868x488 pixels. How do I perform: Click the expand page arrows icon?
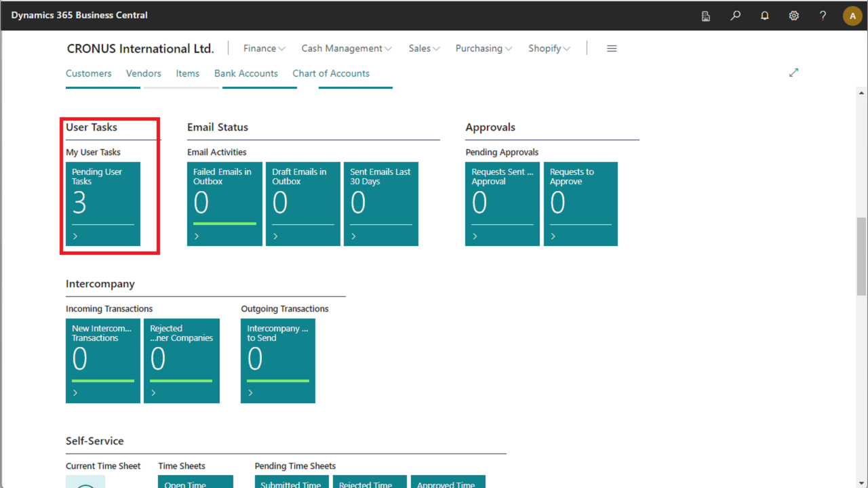[x=793, y=73]
